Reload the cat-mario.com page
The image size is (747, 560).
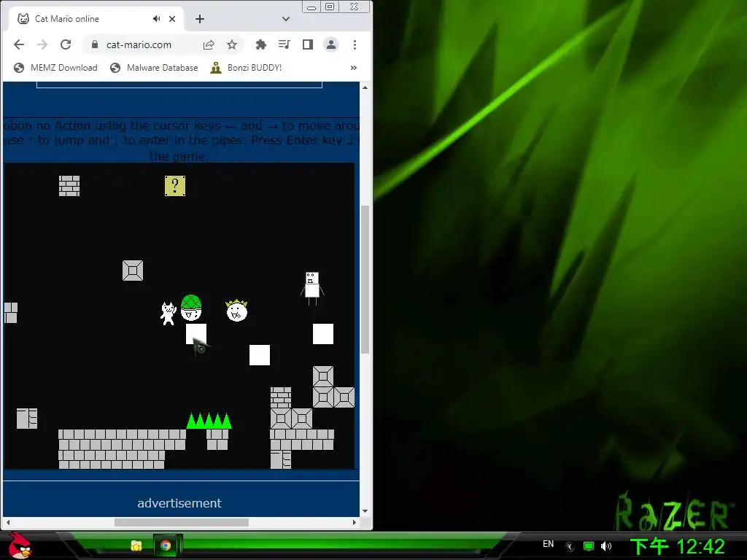click(x=66, y=44)
